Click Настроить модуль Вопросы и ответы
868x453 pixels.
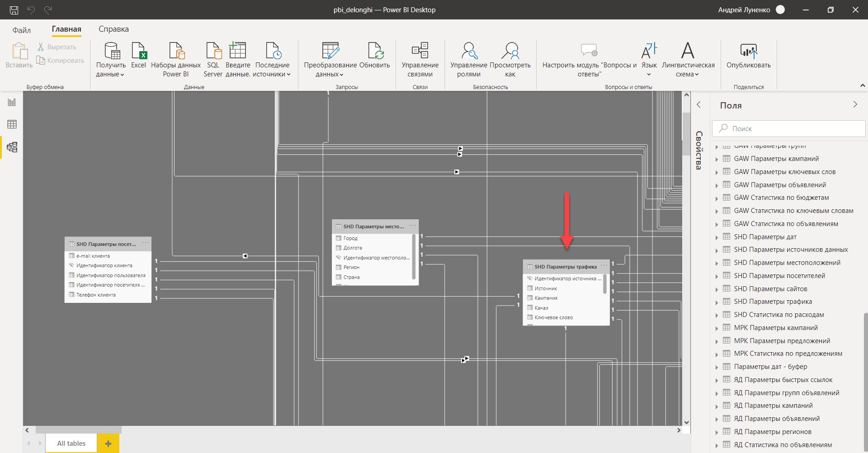tap(590, 60)
